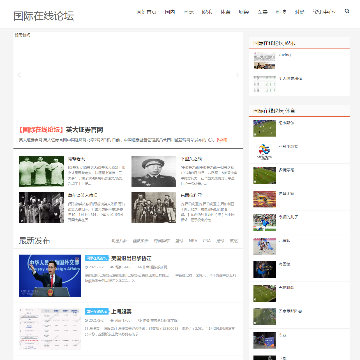Open the standings table thumbnail in top sidebar widget
The image size is (360, 360).
pos(264,85)
